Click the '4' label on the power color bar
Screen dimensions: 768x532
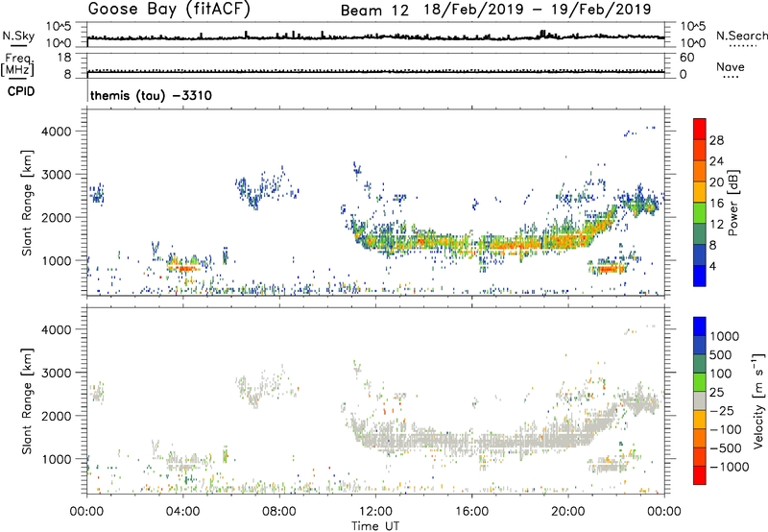coord(713,266)
